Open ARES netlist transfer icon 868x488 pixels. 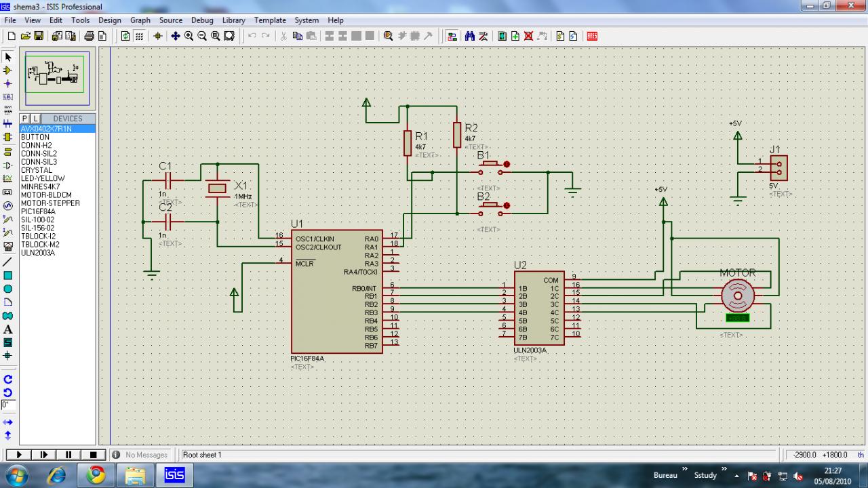pyautogui.click(x=592, y=36)
